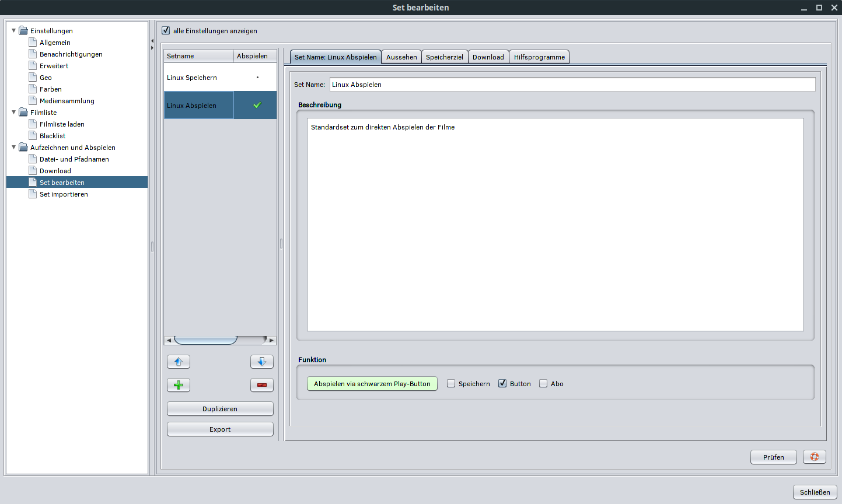
Task: Click the Filmliste folder icon
Action: (23, 113)
